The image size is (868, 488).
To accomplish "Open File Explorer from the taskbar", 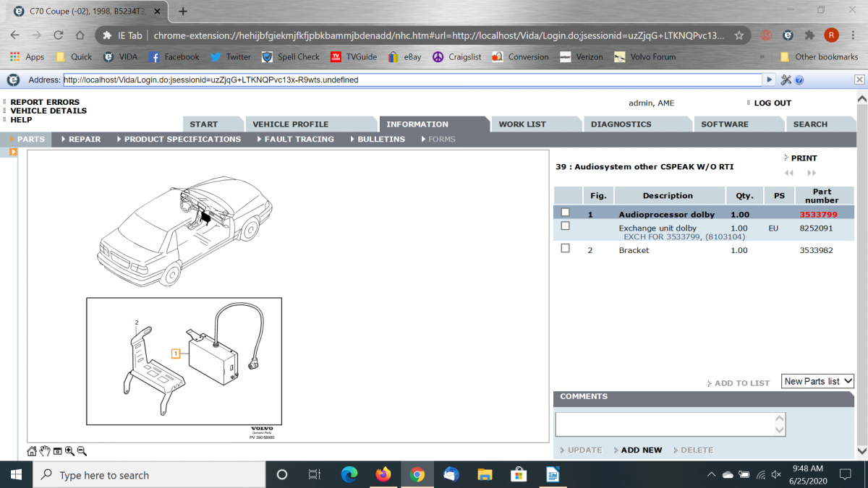I will coord(485,475).
